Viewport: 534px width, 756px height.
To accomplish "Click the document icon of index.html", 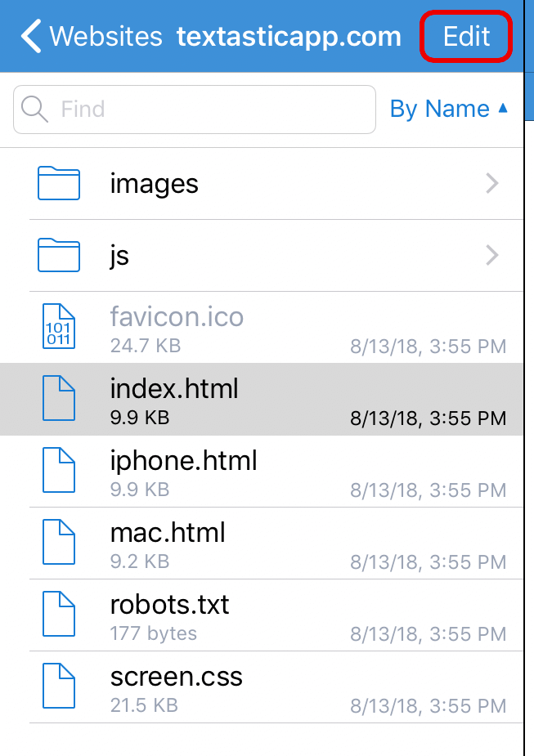I will point(59,398).
